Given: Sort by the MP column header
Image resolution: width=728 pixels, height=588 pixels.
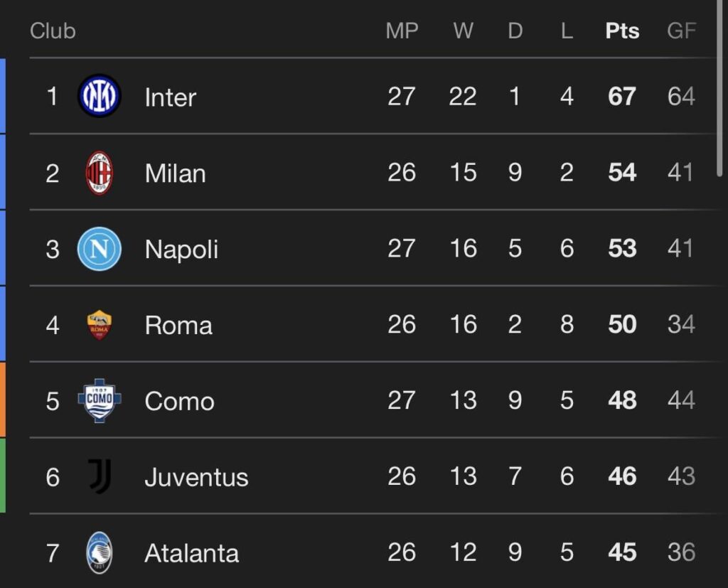Looking at the screenshot, I should (402, 31).
